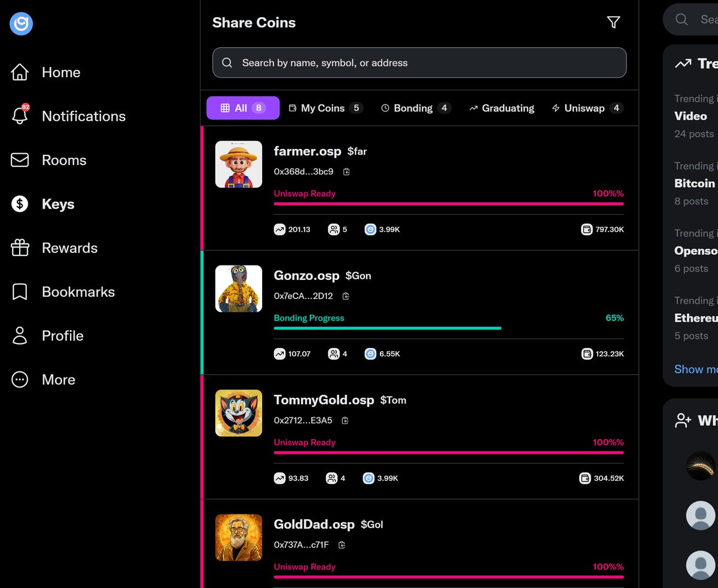Select Keys in the sidebar
The width and height of the screenshot is (718, 588).
[42, 204]
